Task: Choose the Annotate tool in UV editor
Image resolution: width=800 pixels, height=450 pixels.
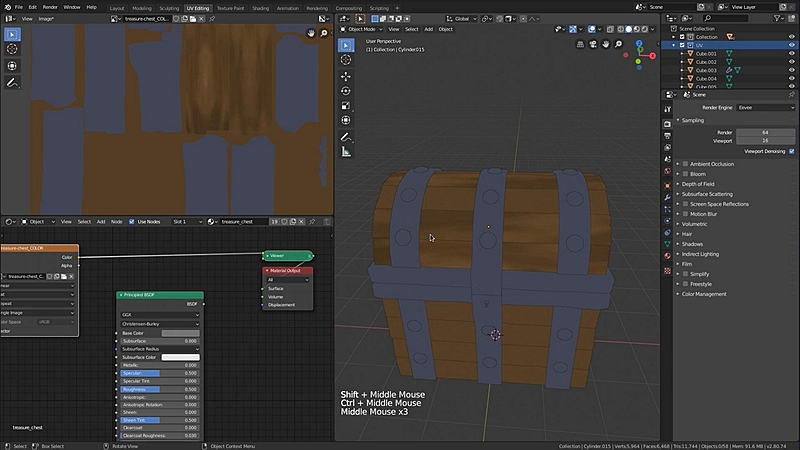Action: click(12, 83)
